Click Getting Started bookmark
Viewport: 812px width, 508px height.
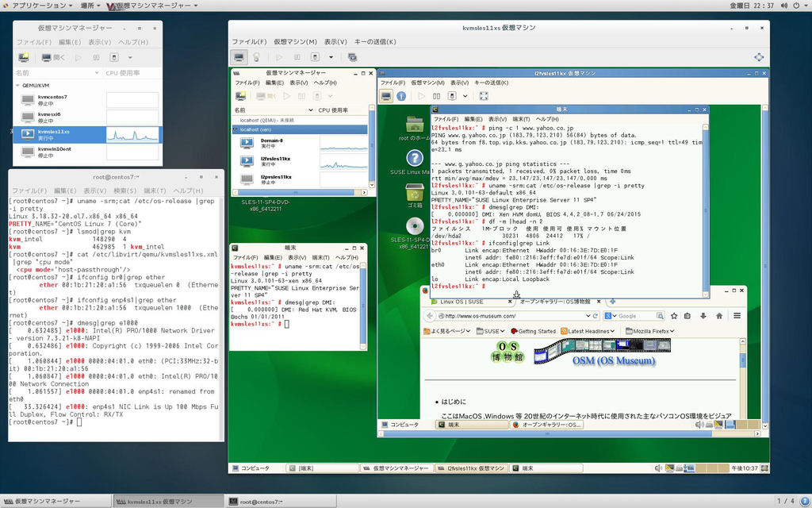[x=533, y=331]
